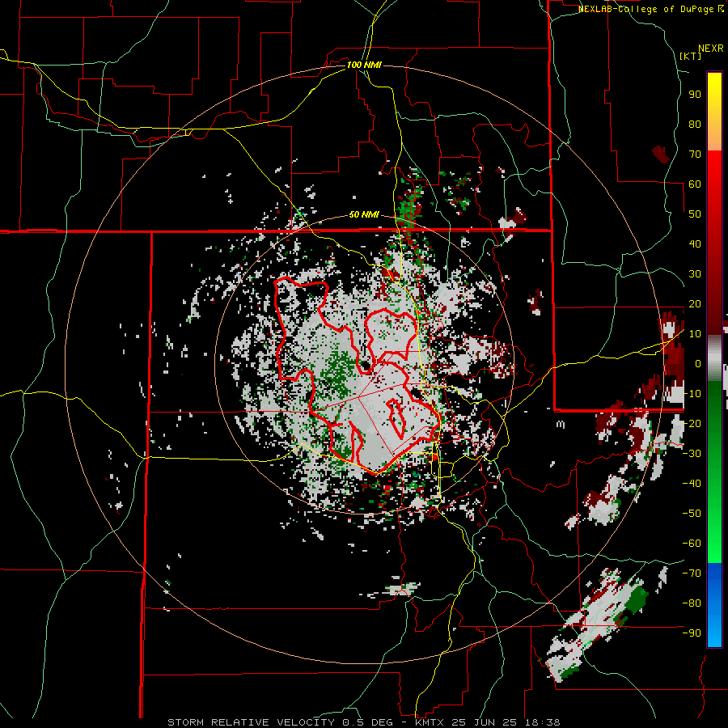Click the NEXR label at top right
Image resolution: width=728 pixels, height=728 pixels.
710,49
